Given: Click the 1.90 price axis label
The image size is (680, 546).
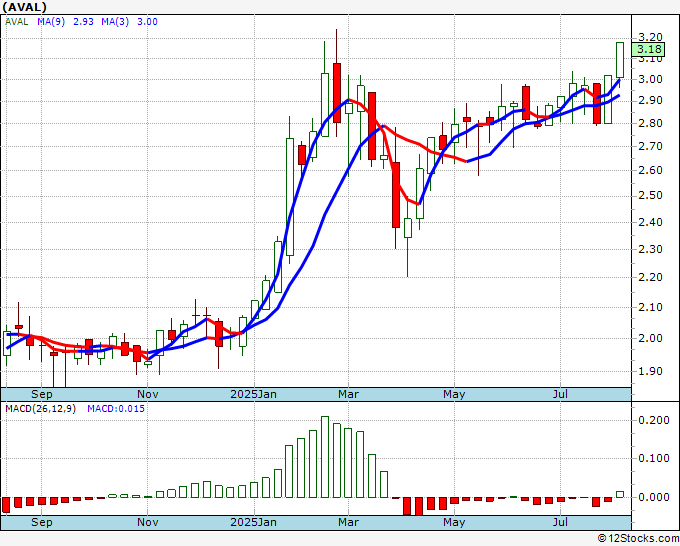Looking at the screenshot, I should pyautogui.click(x=651, y=371).
